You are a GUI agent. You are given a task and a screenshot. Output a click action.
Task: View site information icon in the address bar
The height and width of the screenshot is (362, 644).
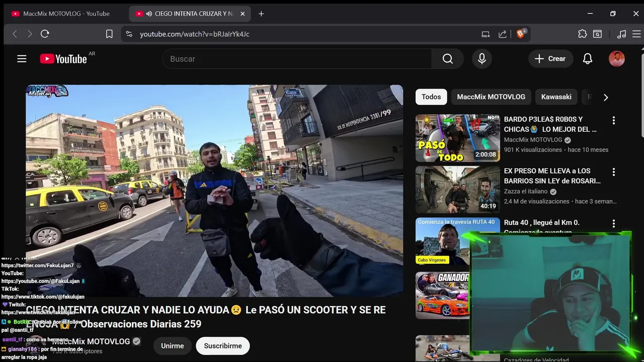tap(129, 34)
